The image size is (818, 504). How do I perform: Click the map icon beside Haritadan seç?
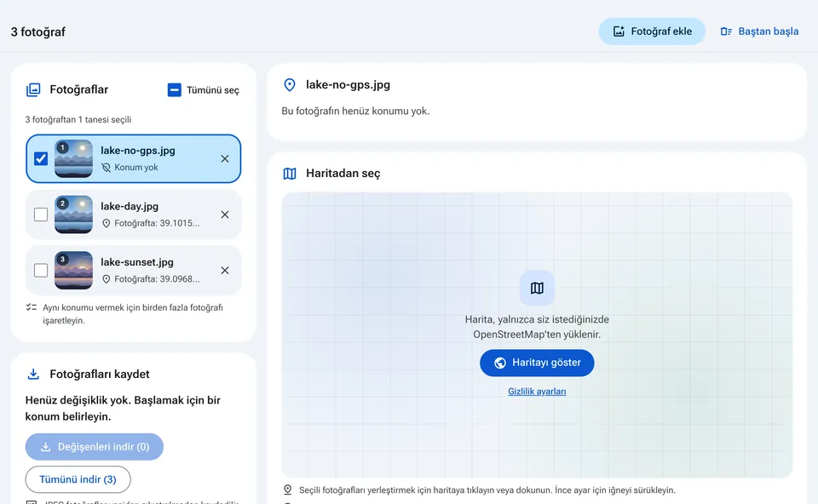tap(290, 174)
